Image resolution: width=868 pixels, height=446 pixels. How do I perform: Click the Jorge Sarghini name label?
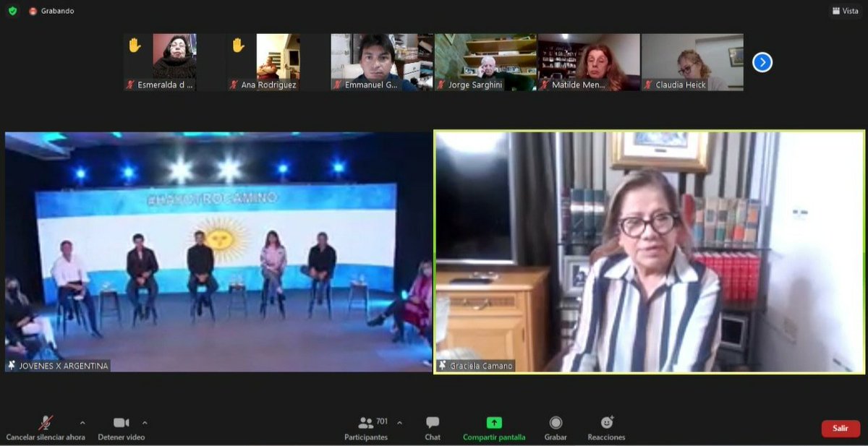point(475,85)
